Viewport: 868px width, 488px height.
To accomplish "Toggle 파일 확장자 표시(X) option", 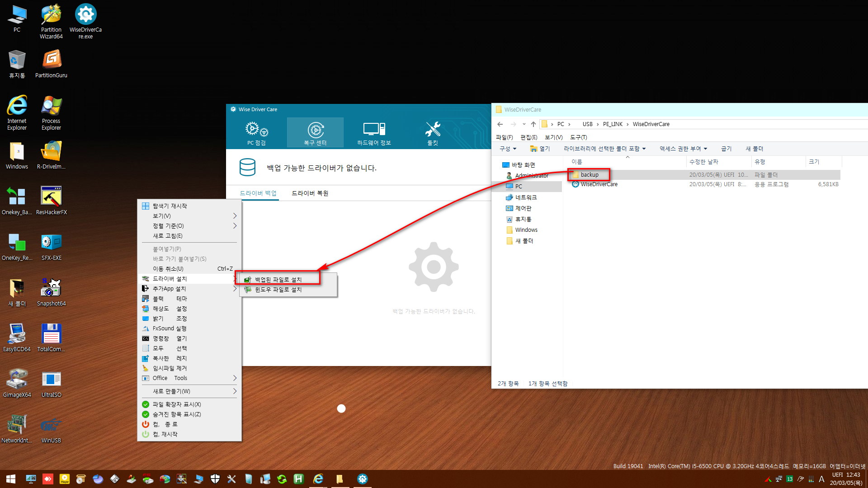I will click(189, 404).
